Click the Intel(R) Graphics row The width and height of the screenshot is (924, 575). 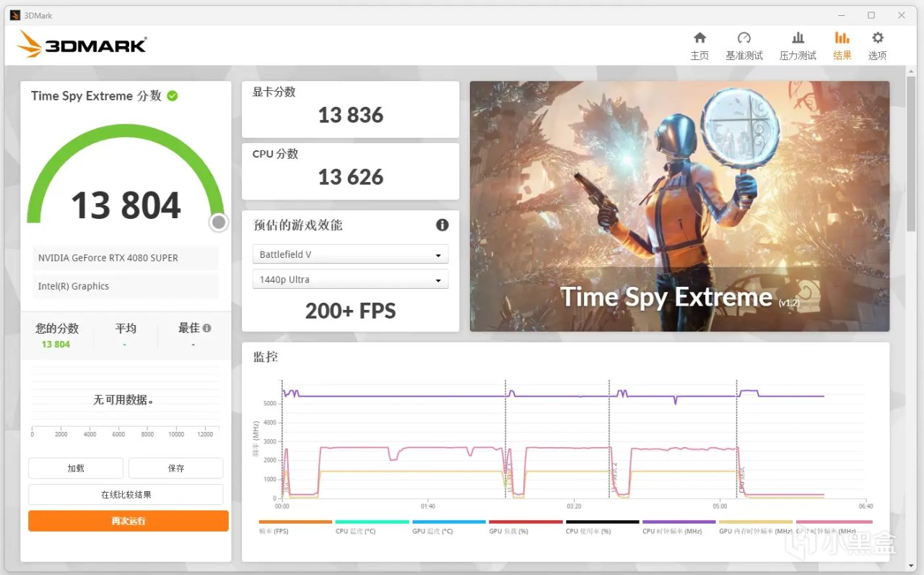pos(126,286)
